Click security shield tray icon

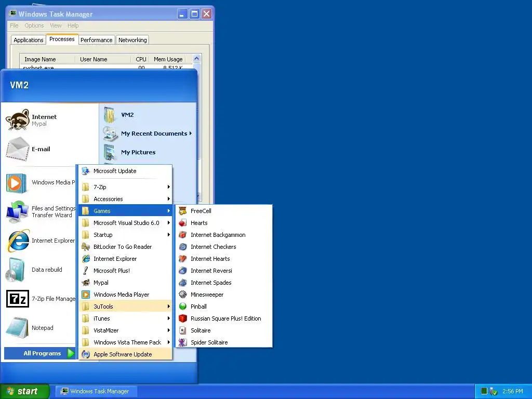pyautogui.click(x=494, y=392)
